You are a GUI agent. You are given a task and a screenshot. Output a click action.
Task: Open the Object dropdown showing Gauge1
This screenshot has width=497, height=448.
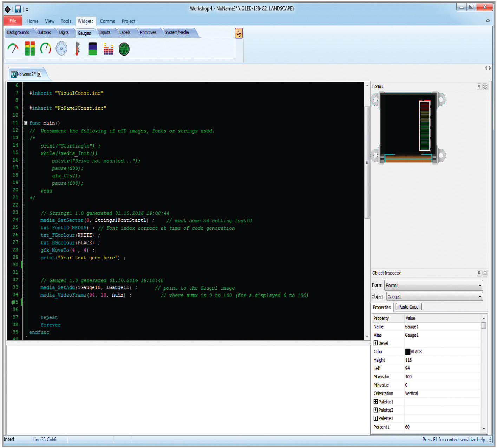click(434, 297)
